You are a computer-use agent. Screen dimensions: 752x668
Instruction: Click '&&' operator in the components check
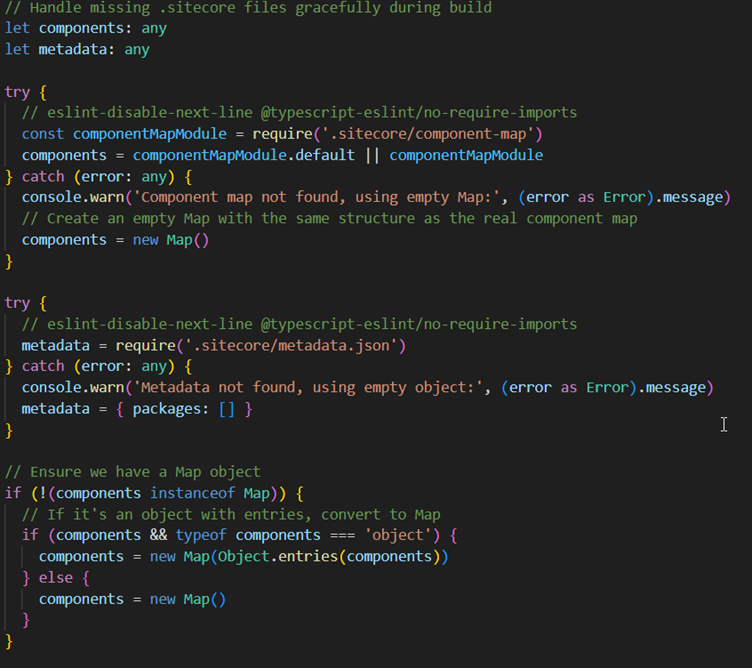tap(158, 536)
